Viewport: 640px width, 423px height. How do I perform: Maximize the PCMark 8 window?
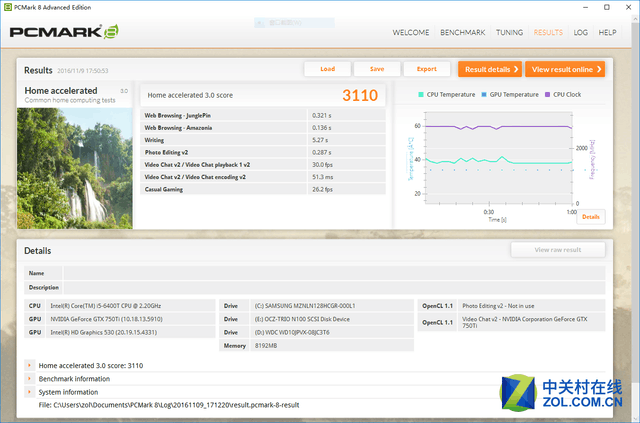607,7
